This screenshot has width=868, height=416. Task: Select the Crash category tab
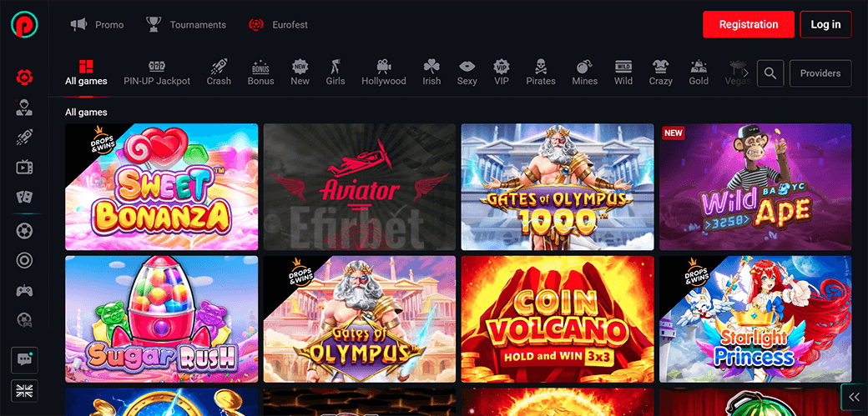point(219,73)
